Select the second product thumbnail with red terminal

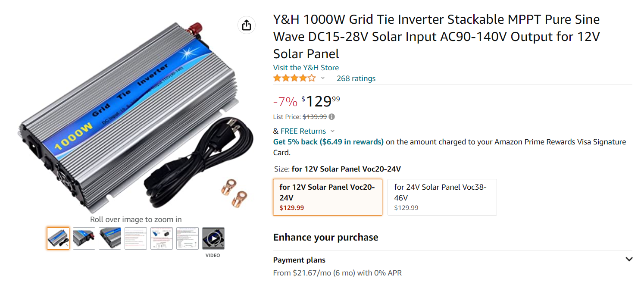coord(84,238)
